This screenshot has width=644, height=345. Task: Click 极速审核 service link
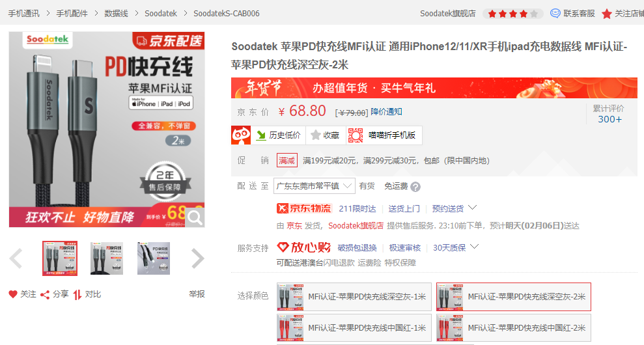click(405, 247)
